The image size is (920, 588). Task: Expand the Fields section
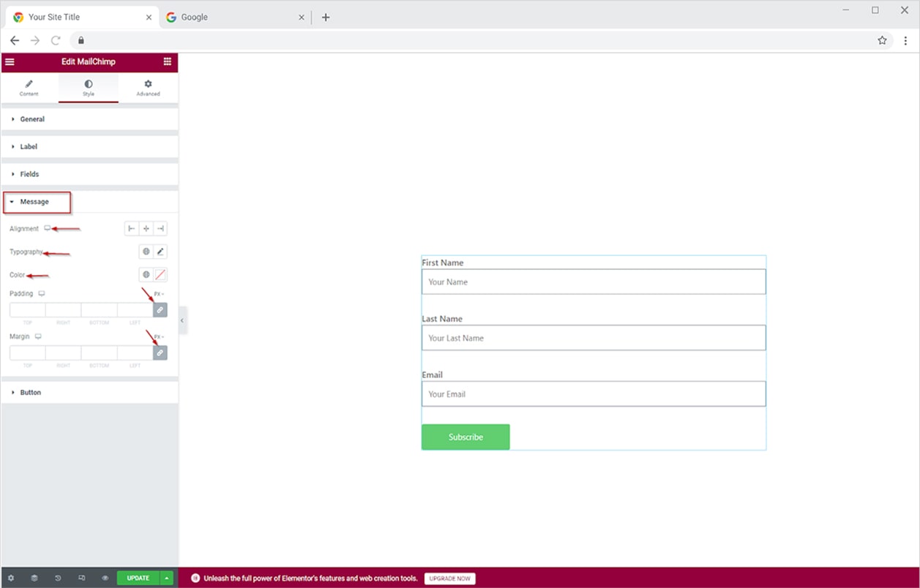[x=29, y=174]
